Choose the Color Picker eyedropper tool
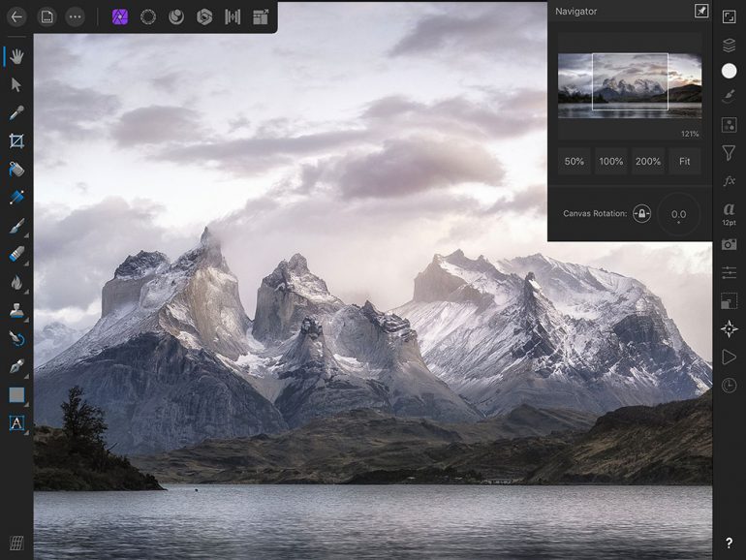Image resolution: width=746 pixels, height=560 pixels. [x=16, y=113]
